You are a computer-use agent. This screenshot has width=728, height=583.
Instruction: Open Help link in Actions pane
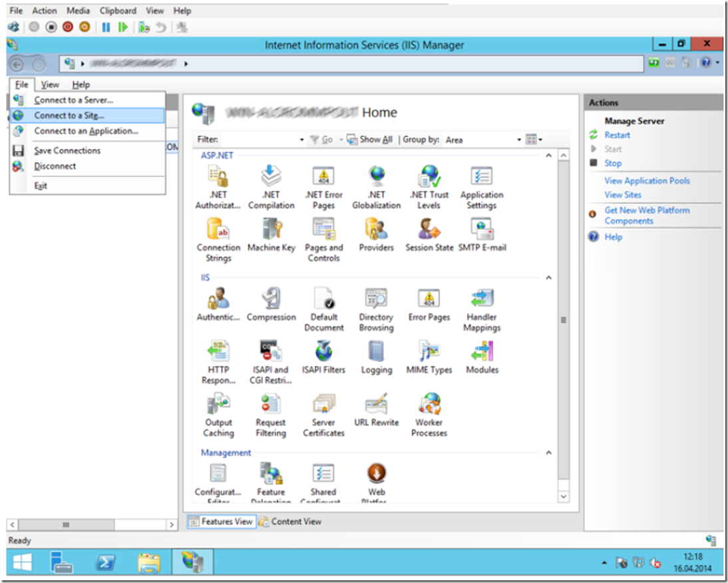click(x=613, y=237)
